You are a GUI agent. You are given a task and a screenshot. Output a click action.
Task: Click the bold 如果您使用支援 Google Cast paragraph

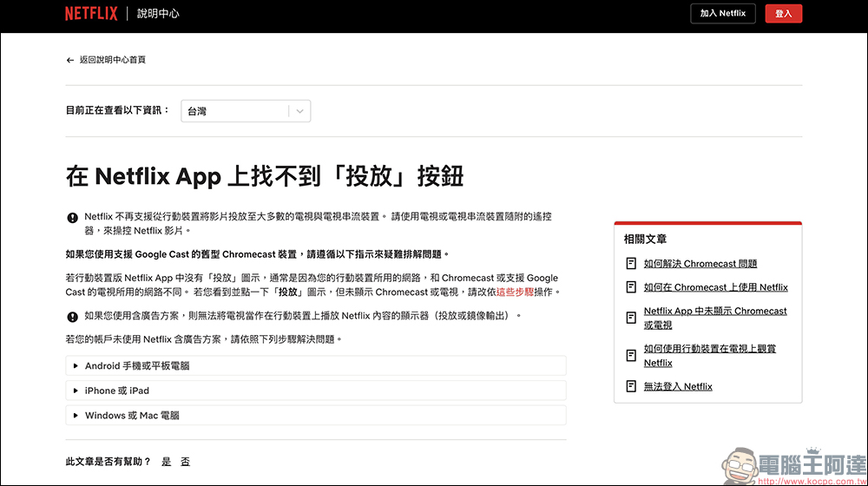pyautogui.click(x=258, y=254)
